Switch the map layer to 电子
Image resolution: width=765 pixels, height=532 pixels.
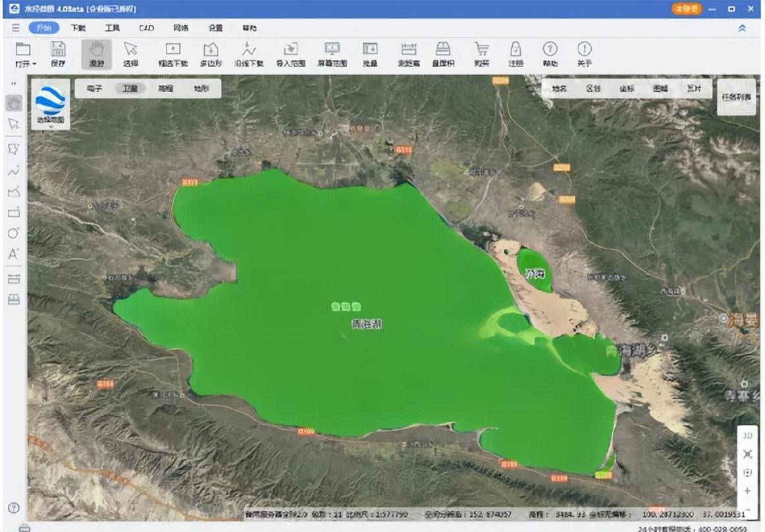95,88
